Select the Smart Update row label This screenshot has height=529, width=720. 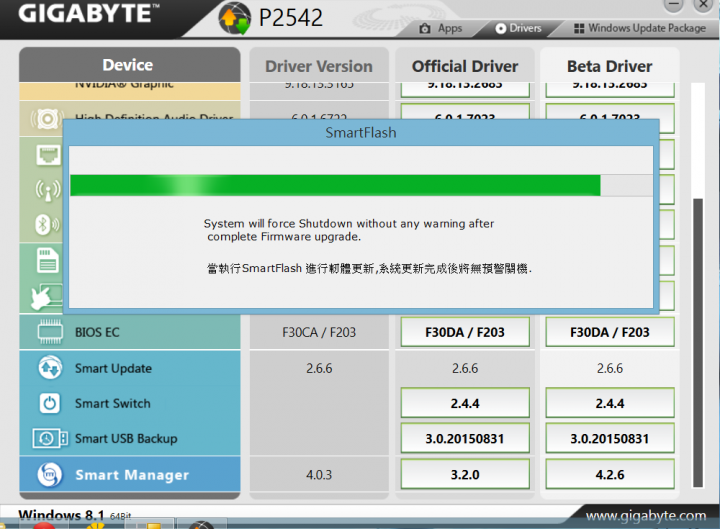(x=113, y=368)
